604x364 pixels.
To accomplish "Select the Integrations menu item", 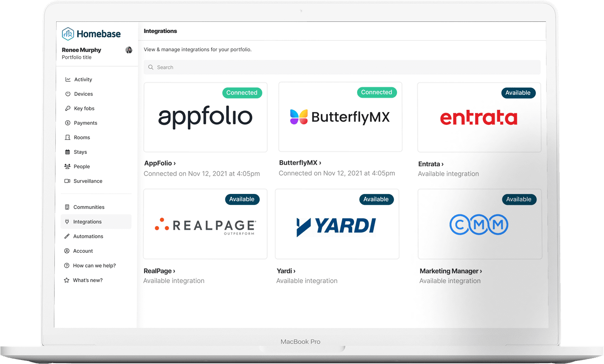I will point(96,222).
